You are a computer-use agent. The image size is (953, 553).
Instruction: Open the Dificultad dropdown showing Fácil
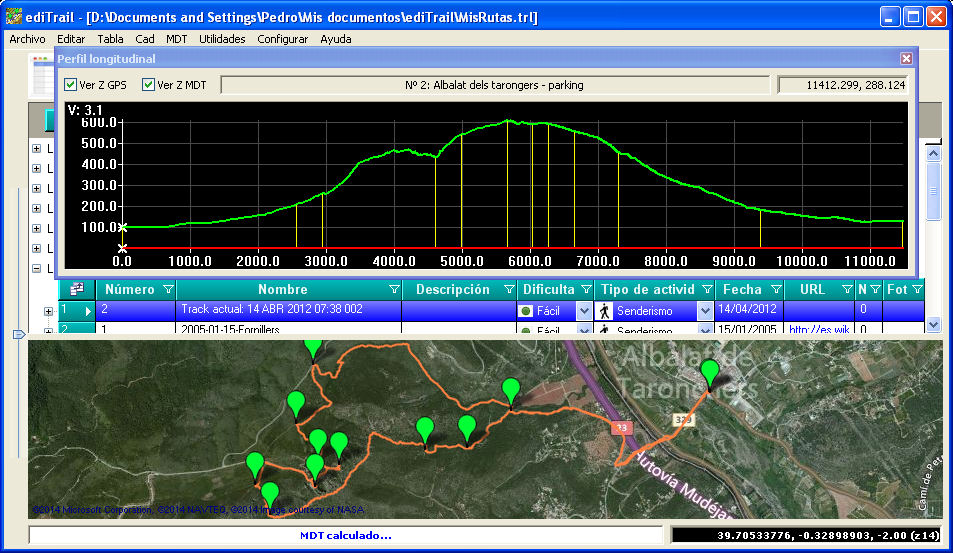tap(584, 311)
